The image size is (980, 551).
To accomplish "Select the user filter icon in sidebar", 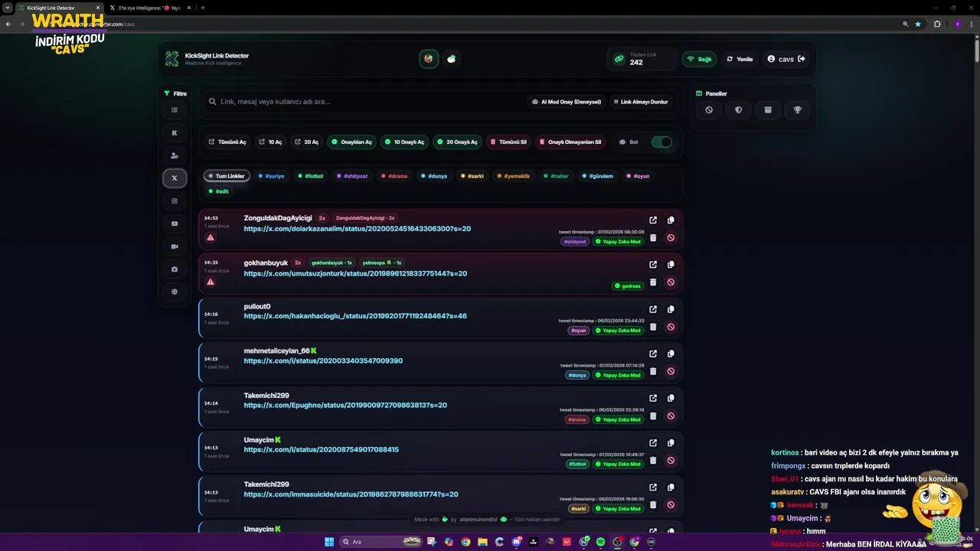I will click(175, 155).
